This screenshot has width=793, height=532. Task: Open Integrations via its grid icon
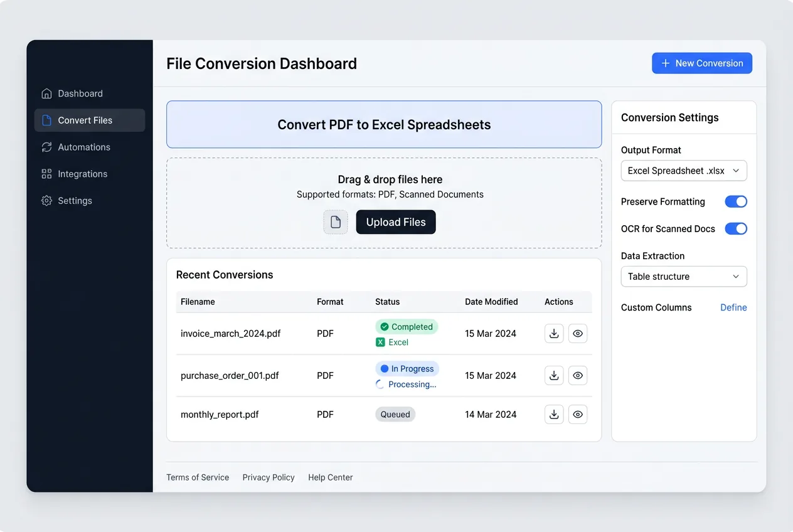(46, 174)
